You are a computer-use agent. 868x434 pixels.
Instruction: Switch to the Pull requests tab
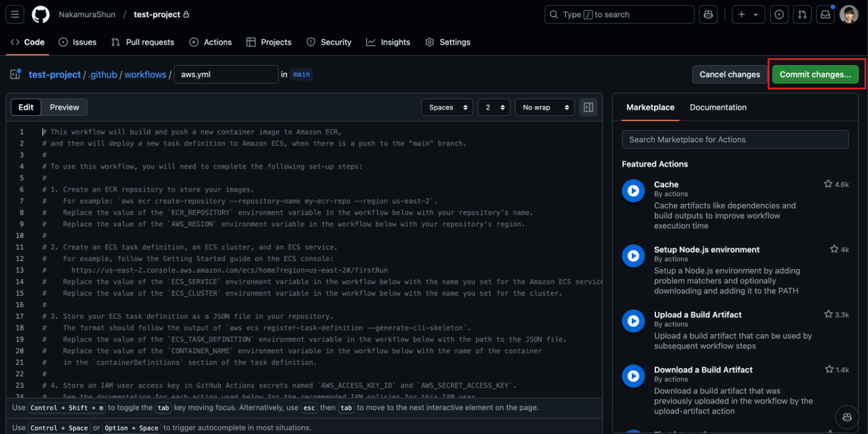tap(143, 42)
